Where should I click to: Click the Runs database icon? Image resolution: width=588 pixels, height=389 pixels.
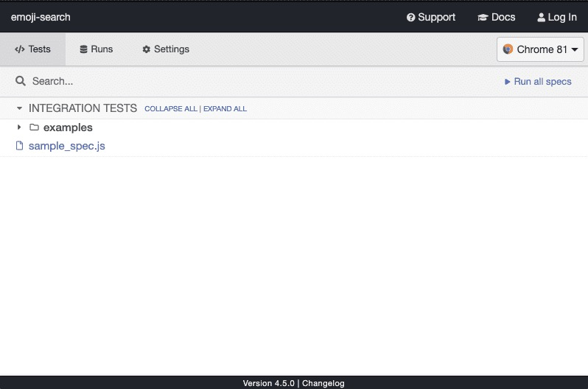click(x=83, y=49)
